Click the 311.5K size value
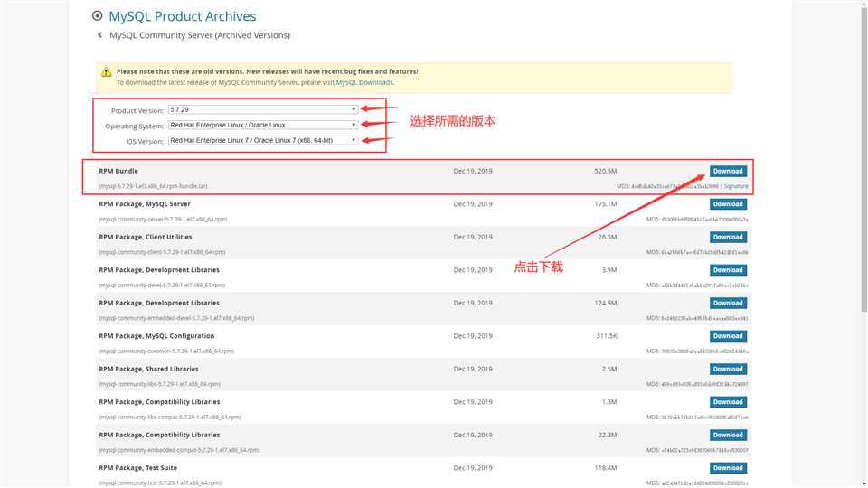Image resolution: width=868 pixels, height=488 pixels. pyautogui.click(x=607, y=336)
